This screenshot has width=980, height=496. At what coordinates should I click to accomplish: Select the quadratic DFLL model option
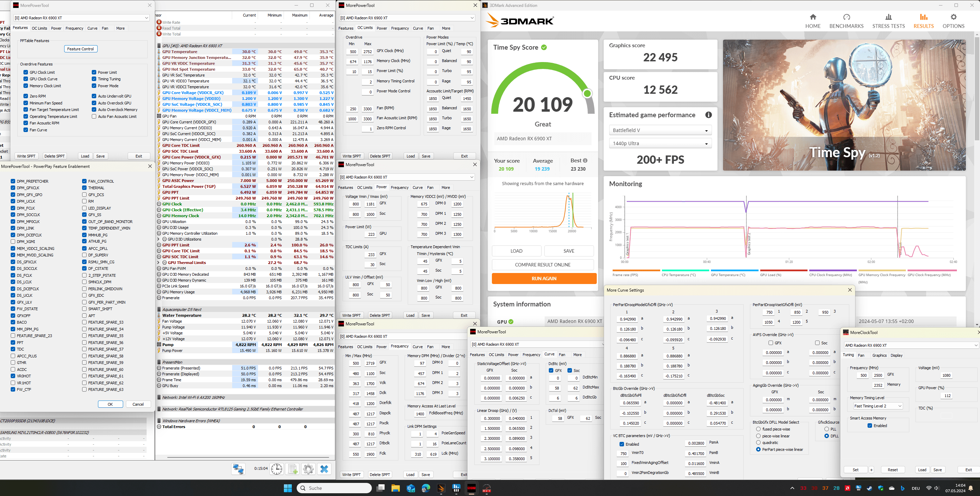(x=758, y=443)
